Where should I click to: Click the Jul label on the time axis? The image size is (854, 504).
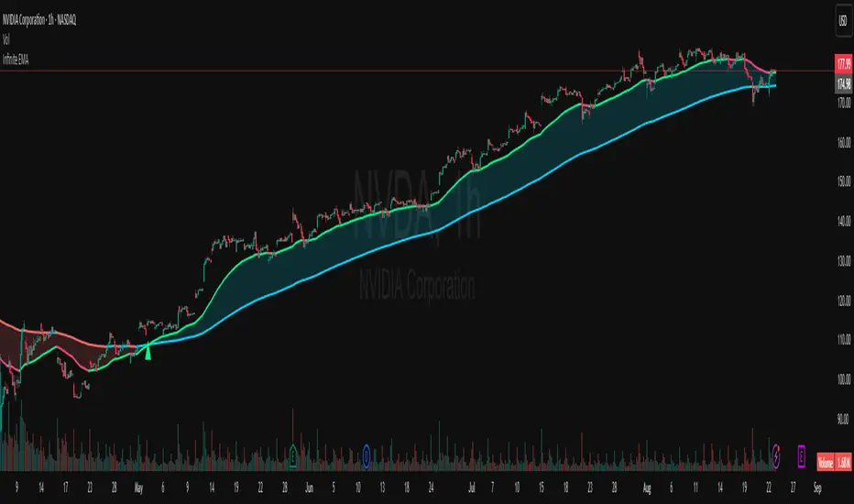(472, 488)
